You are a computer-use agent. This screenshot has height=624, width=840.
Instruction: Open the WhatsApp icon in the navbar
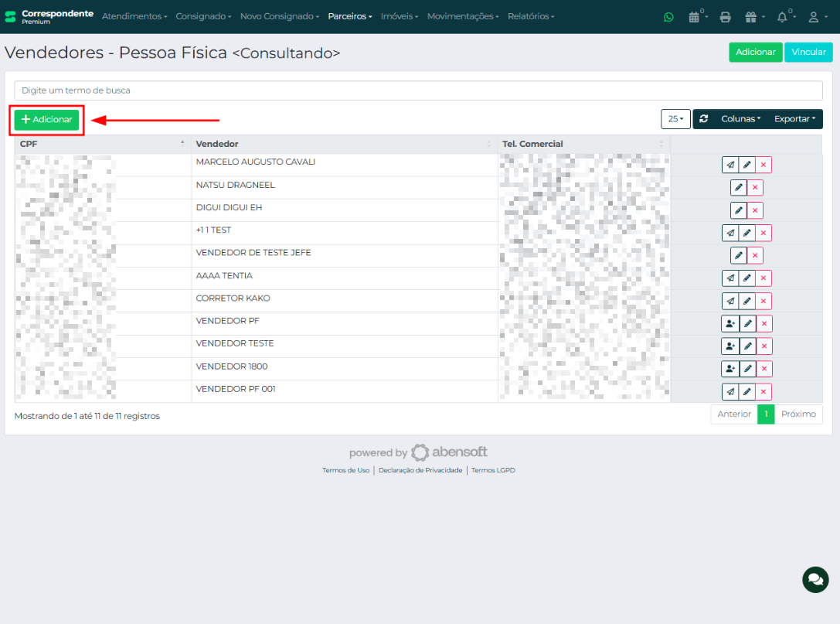pyautogui.click(x=668, y=17)
